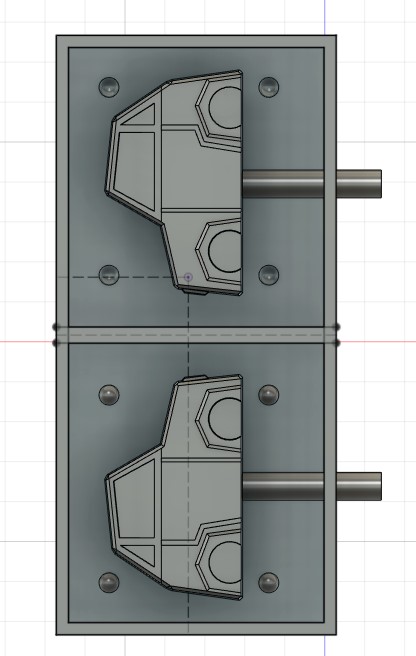Select the top-left alignment pin in lower mold half
The image size is (416, 656).
click(109, 395)
